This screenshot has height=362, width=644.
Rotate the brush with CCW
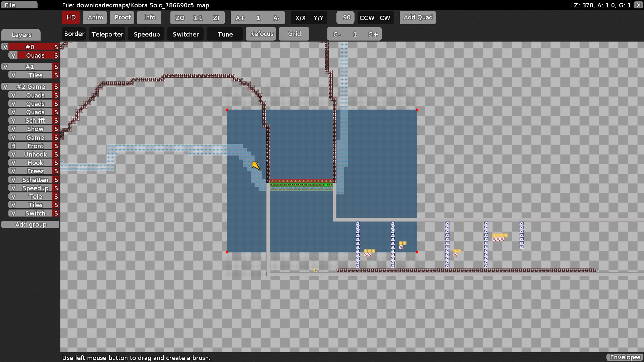tap(366, 18)
